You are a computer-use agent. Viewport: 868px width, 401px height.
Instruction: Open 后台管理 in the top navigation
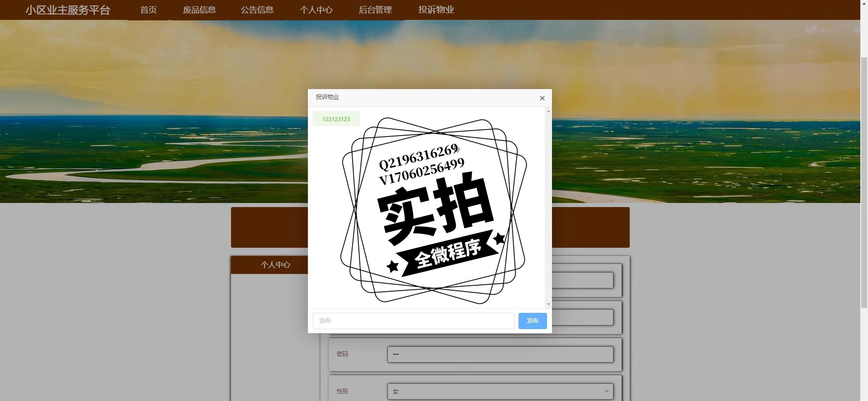pos(375,10)
